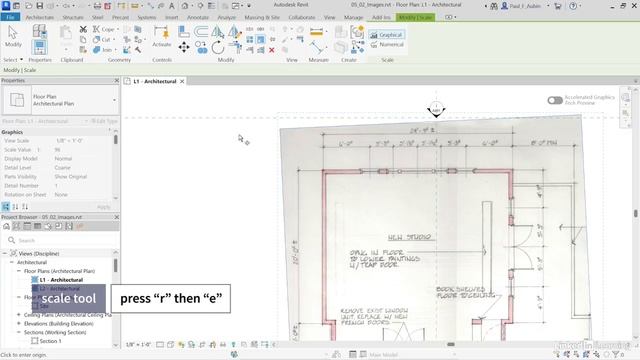The width and height of the screenshot is (640, 360).
Task: Collapse Floor Plans (Architectural Plan) node
Action: [x=19, y=271]
